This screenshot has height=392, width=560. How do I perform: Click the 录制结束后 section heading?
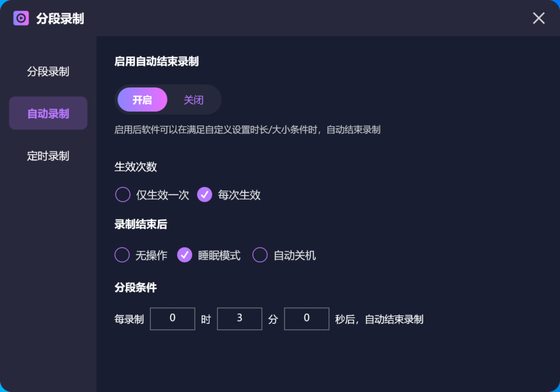tap(142, 224)
